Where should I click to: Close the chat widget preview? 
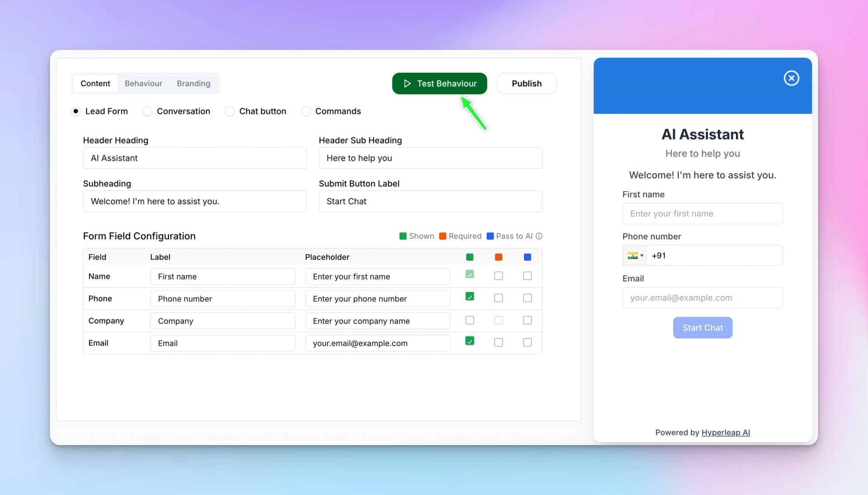click(x=791, y=78)
